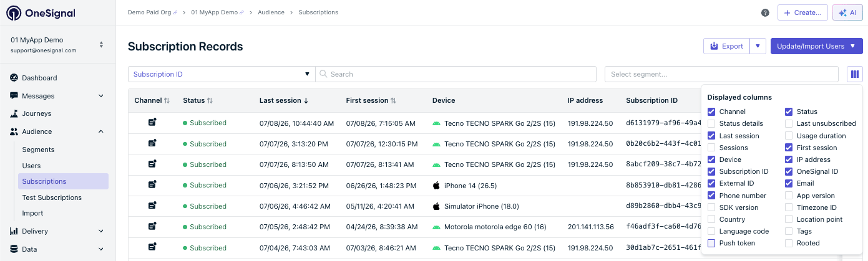Click channel icon in iPhone 14 row
The width and height of the screenshot is (868, 261).
coord(152,185)
